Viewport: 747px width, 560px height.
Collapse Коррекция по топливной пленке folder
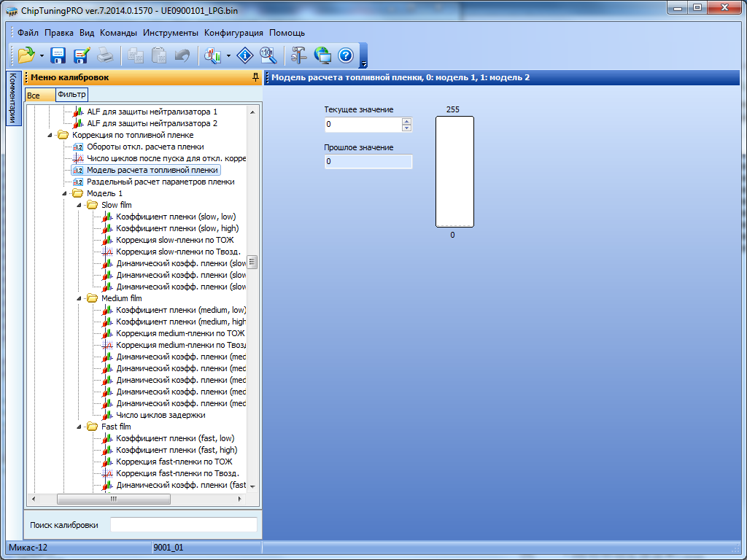coord(50,135)
